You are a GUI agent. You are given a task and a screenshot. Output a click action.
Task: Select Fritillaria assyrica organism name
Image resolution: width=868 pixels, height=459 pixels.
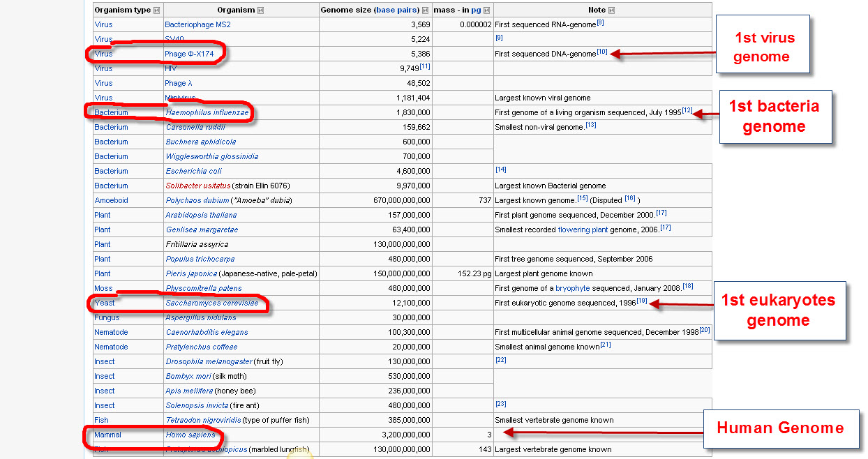pyautogui.click(x=197, y=244)
